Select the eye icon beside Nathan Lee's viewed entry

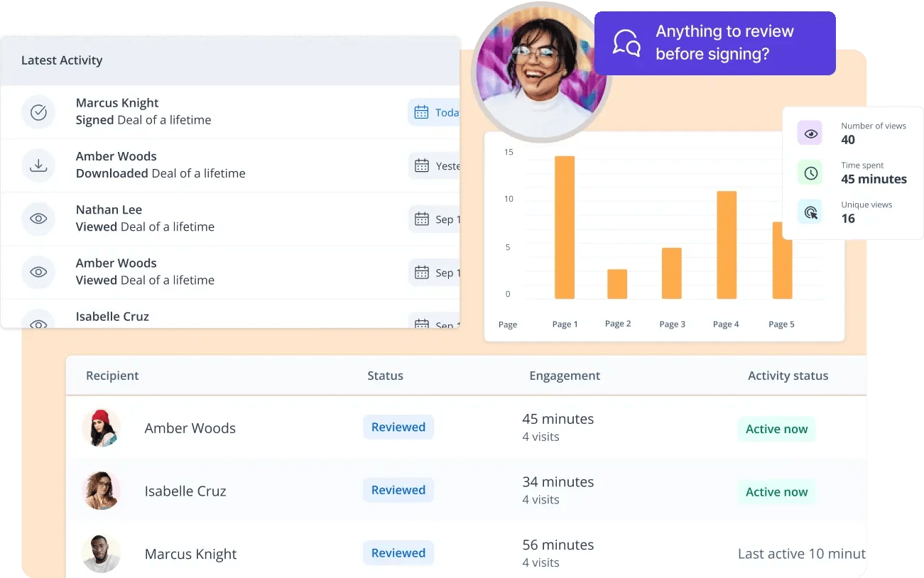tap(38, 219)
